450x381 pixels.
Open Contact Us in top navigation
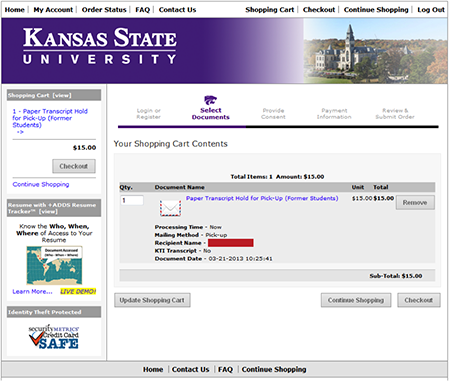point(177,10)
